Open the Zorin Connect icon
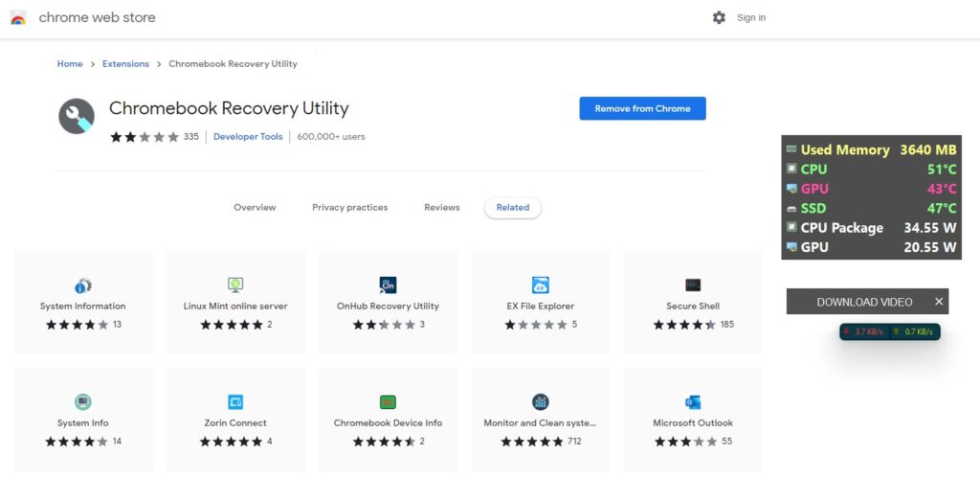The width and height of the screenshot is (980, 478). 235,401
